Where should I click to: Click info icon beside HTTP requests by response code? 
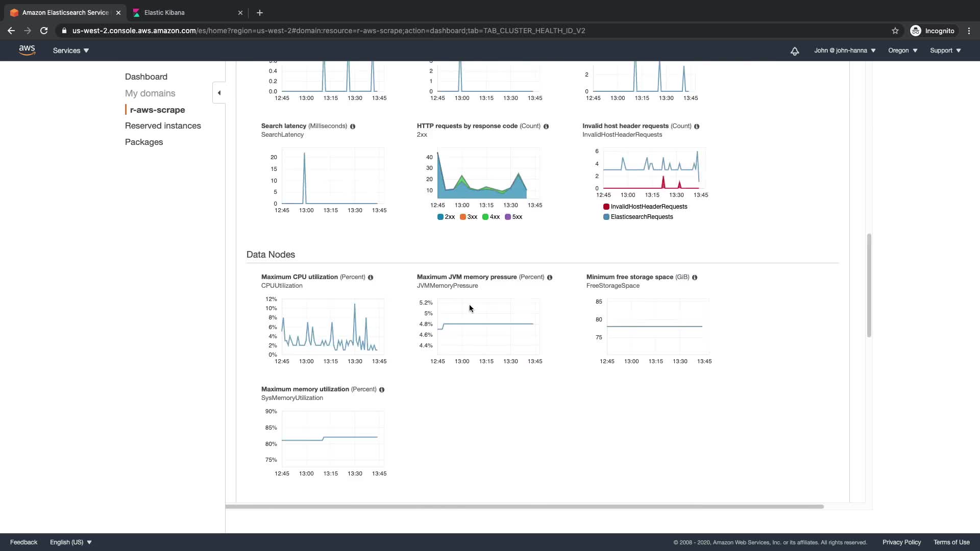[x=546, y=127]
